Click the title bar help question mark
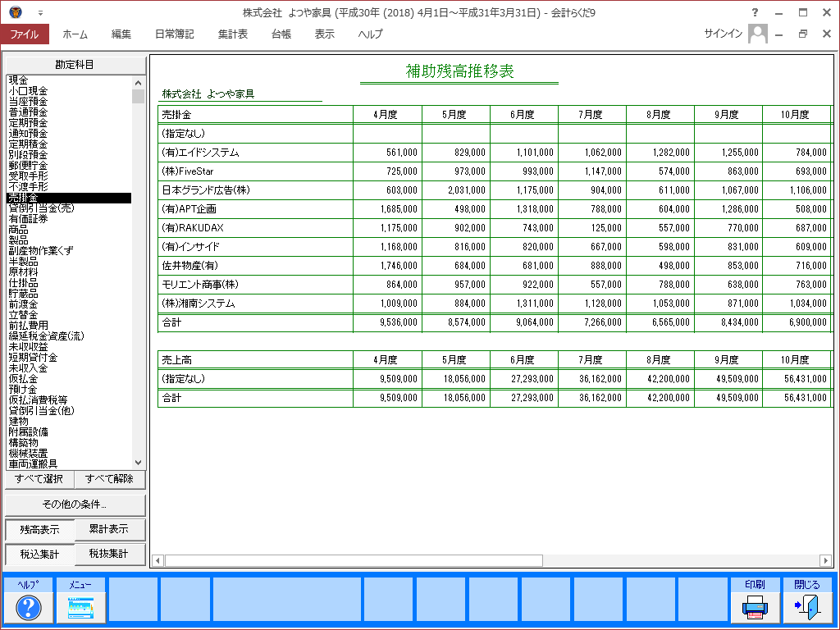Image resolution: width=840 pixels, height=630 pixels. pos(755,12)
